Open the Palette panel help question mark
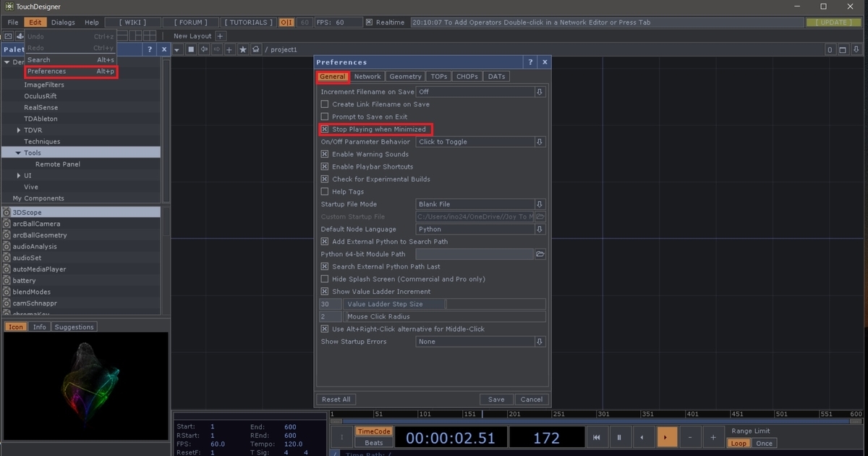The image size is (868, 456). [150, 49]
